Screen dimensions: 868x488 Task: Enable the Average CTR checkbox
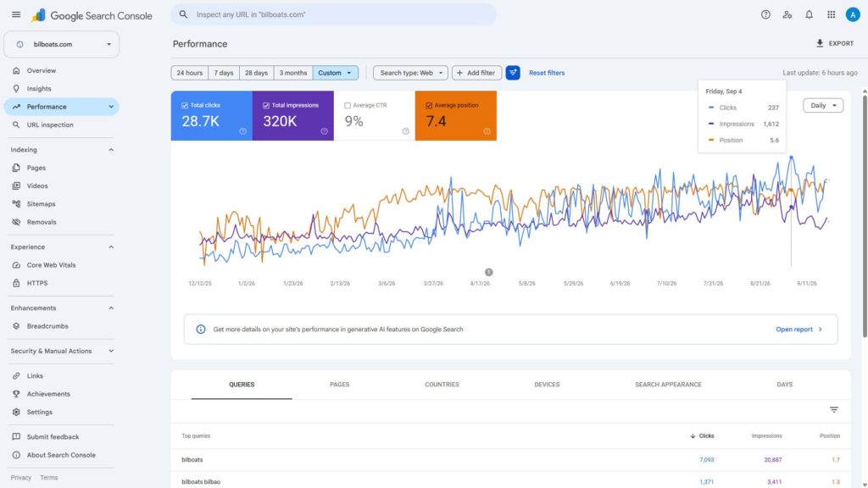point(347,105)
